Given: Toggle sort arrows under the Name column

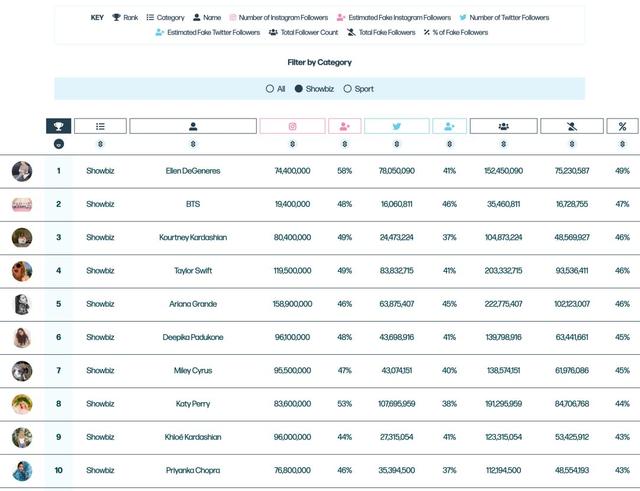Looking at the screenshot, I should (x=193, y=144).
